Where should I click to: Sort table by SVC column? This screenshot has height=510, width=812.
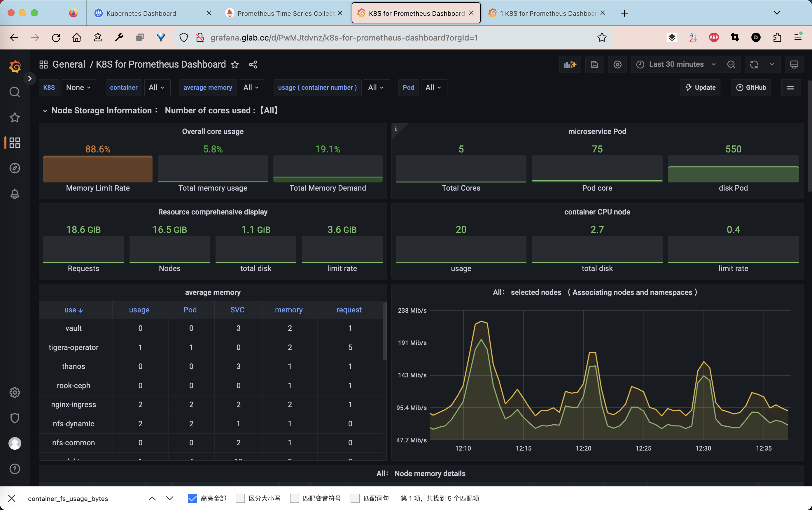click(237, 310)
